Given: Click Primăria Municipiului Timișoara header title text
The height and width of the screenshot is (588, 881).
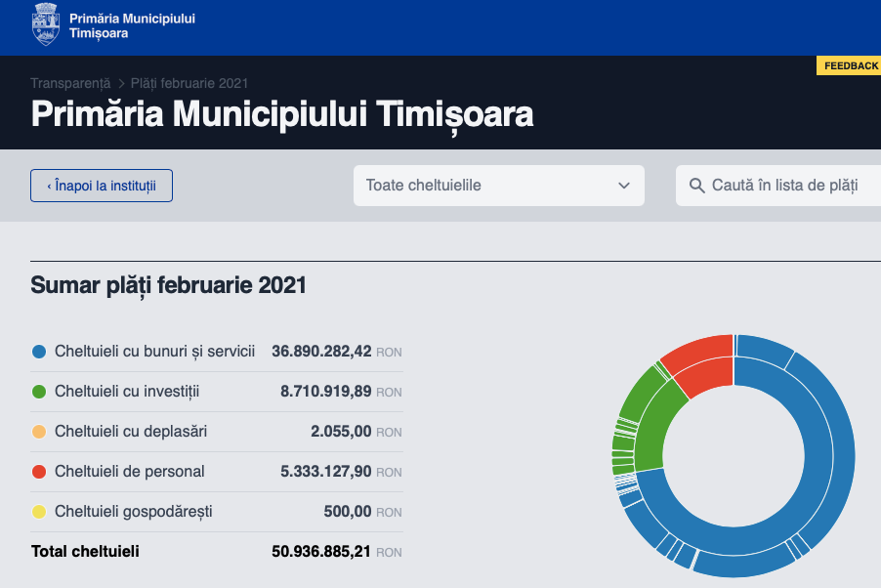Looking at the screenshot, I should 282,114.
